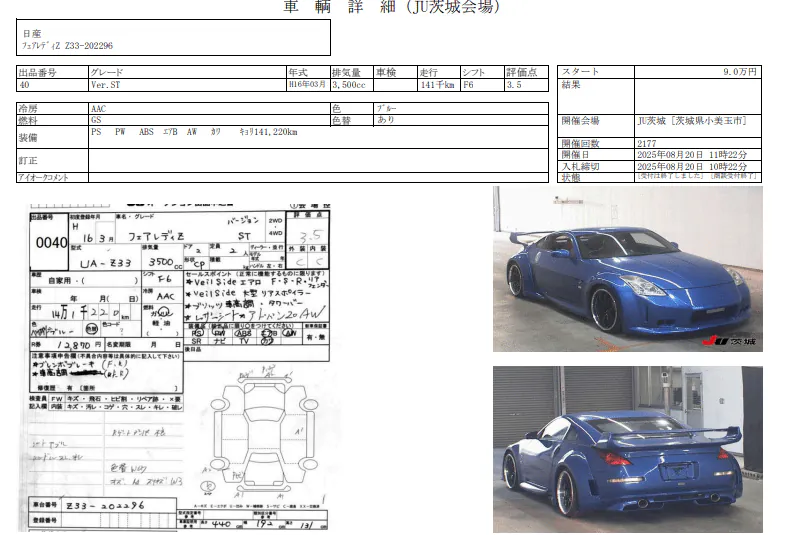Click the 開催回数 label

click(580, 143)
